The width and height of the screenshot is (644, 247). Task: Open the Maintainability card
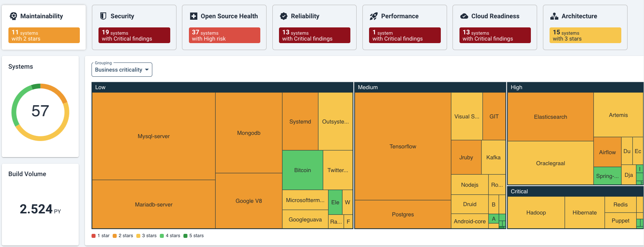(44, 27)
